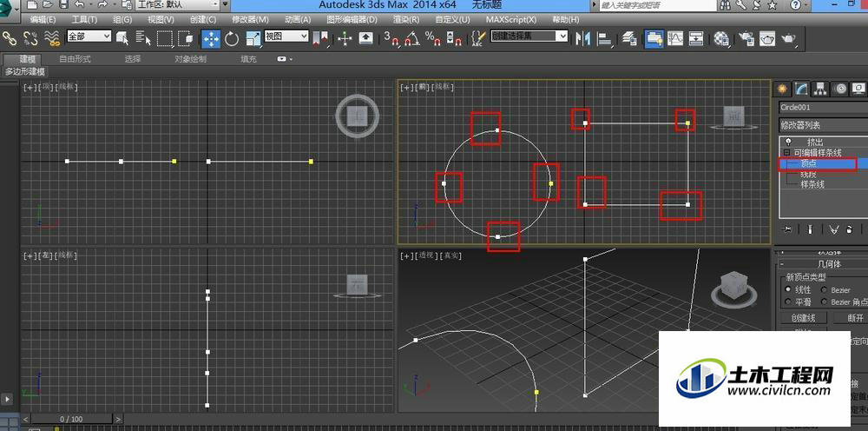Screen dimensions: 868x431
Task: Activate the Select and Move tool
Action: point(211,38)
